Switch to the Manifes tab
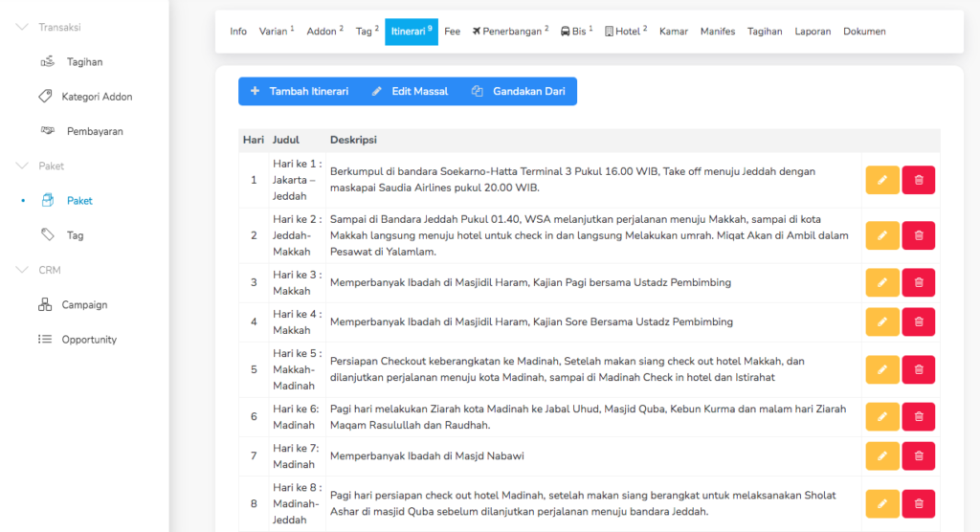The image size is (980, 532). click(717, 32)
